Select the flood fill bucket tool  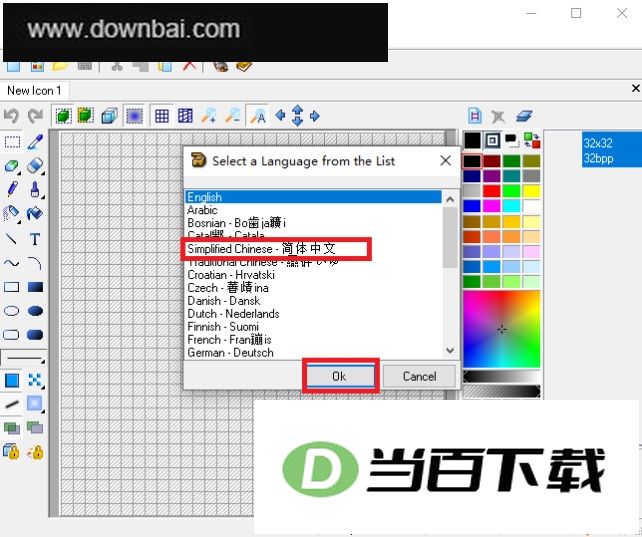(35, 213)
